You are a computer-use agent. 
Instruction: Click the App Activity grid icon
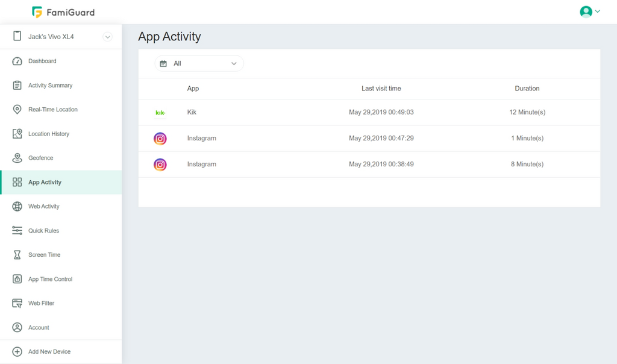(17, 182)
